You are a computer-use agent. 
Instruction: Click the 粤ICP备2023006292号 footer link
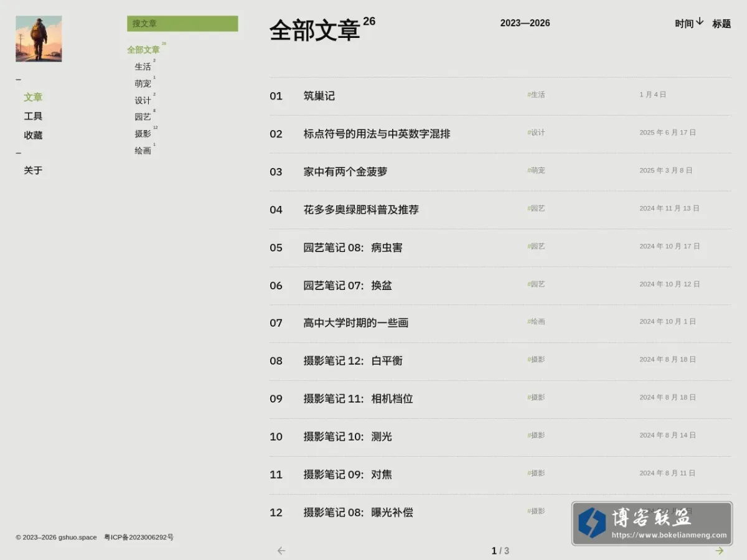coord(139,537)
